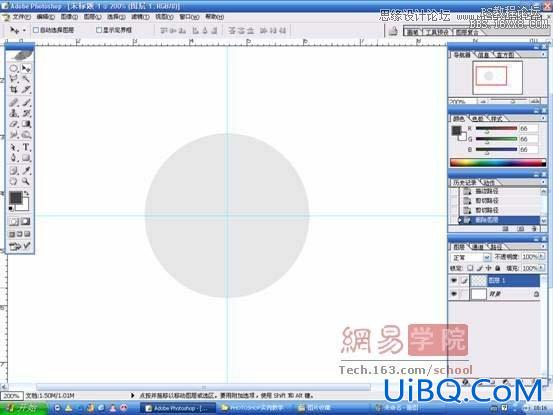Enable the show bounding box checkbox

click(x=99, y=30)
